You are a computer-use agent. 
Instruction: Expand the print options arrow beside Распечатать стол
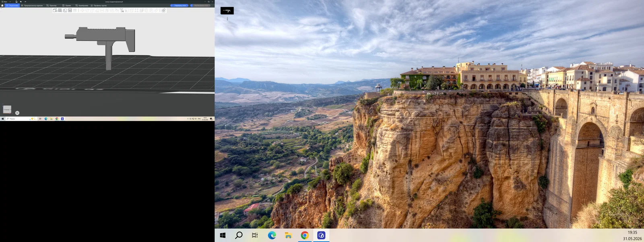192,6
